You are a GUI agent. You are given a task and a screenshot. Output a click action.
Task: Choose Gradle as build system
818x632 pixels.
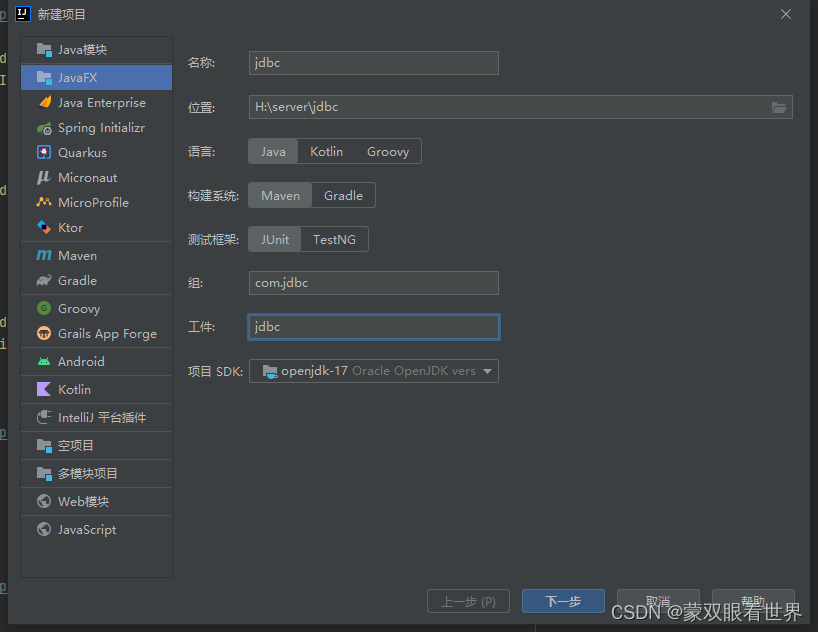343,195
